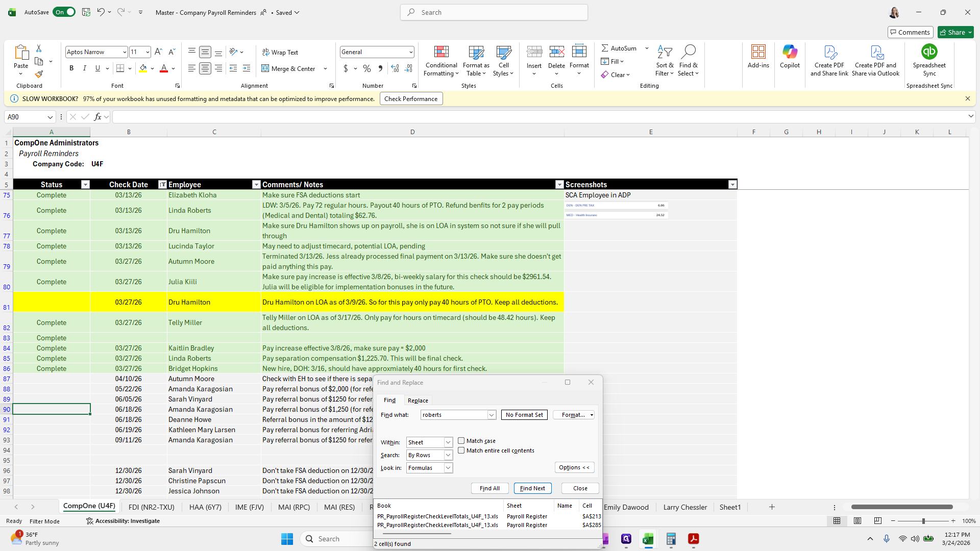Image resolution: width=980 pixels, height=551 pixels.
Task: Click the Format Painter brush icon
Action: point(39,74)
